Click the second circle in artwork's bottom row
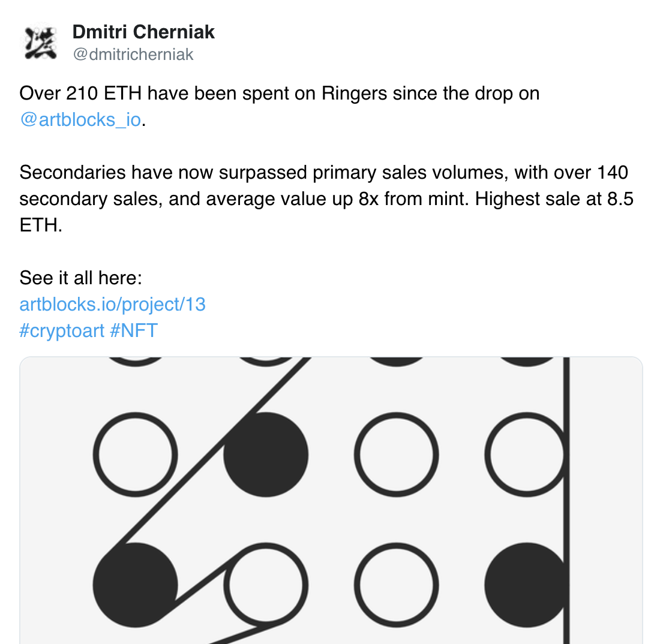The height and width of the screenshot is (644, 654). [x=266, y=585]
